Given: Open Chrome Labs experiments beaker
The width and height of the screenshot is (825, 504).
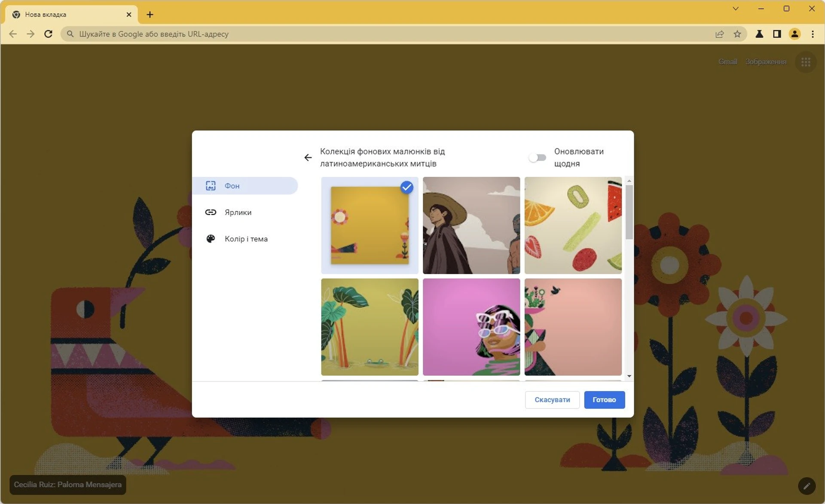Looking at the screenshot, I should (x=759, y=34).
